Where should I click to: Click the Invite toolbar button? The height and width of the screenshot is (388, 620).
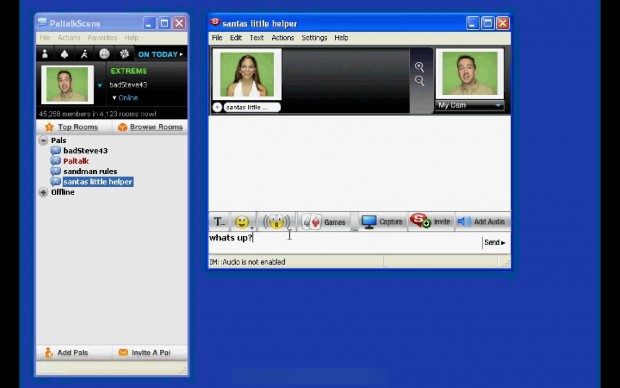tap(431, 221)
